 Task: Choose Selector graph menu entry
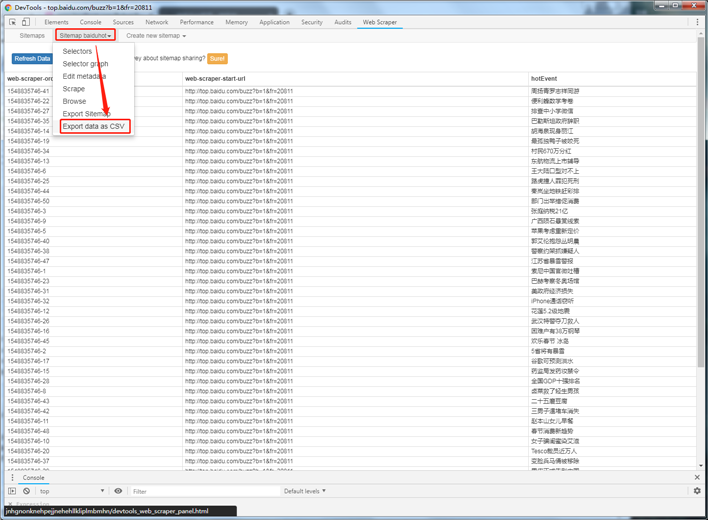tap(85, 64)
